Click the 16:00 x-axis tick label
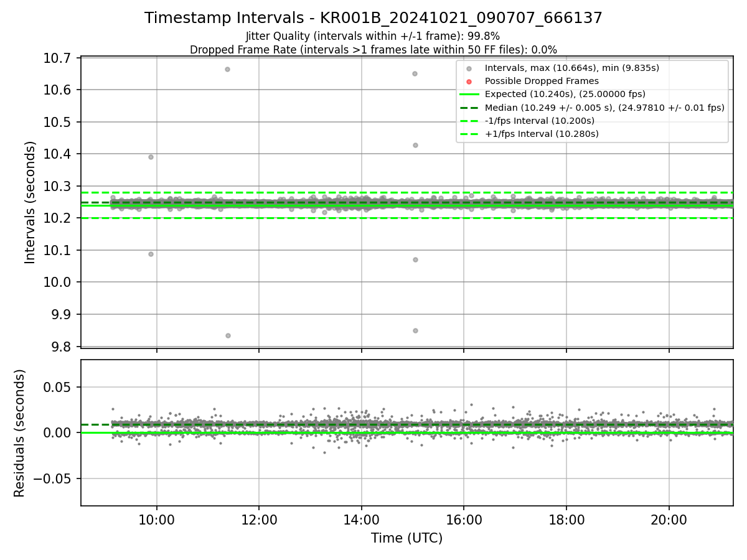747x560 pixels. click(x=464, y=520)
